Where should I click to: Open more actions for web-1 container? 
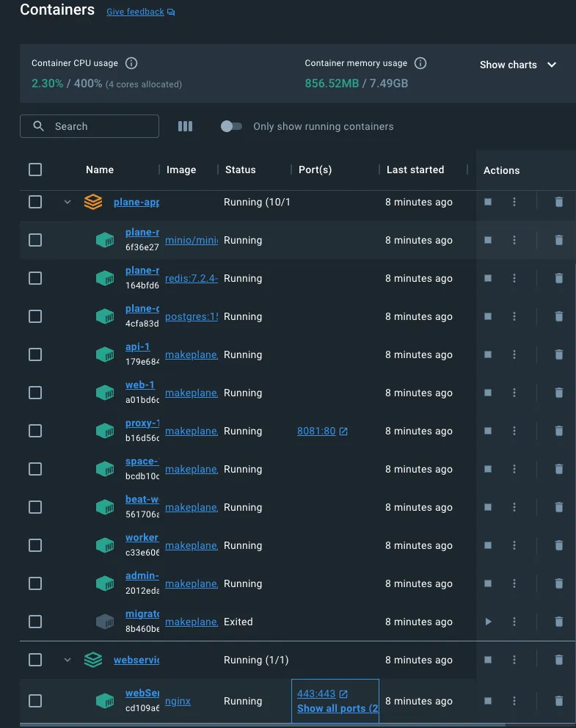514,393
